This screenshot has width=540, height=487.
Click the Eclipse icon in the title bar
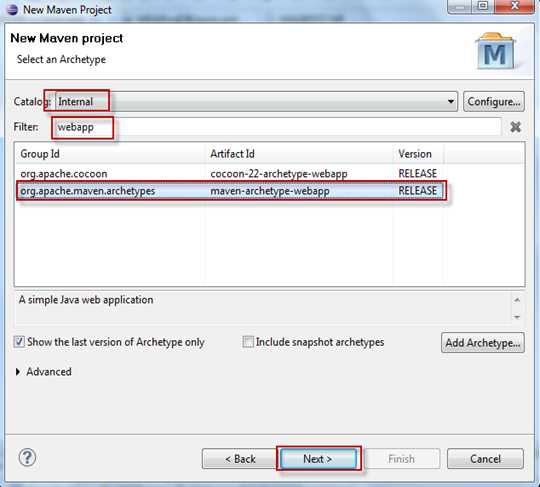coord(12,9)
